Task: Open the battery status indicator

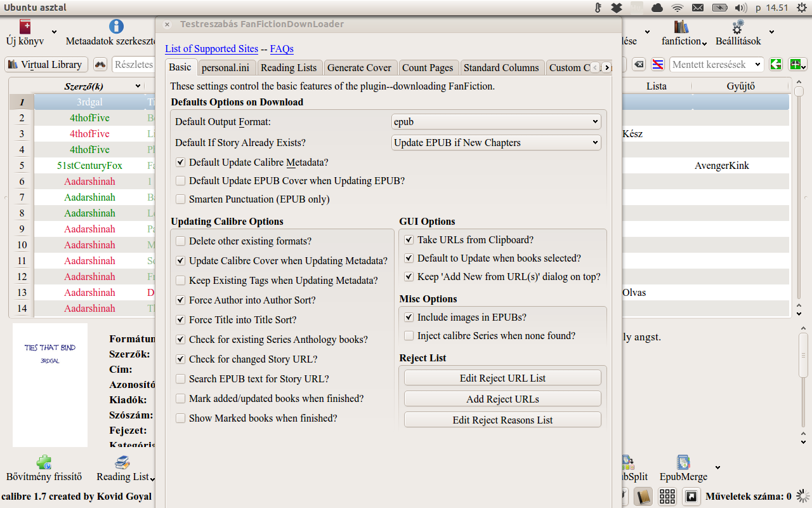Action: point(719,8)
